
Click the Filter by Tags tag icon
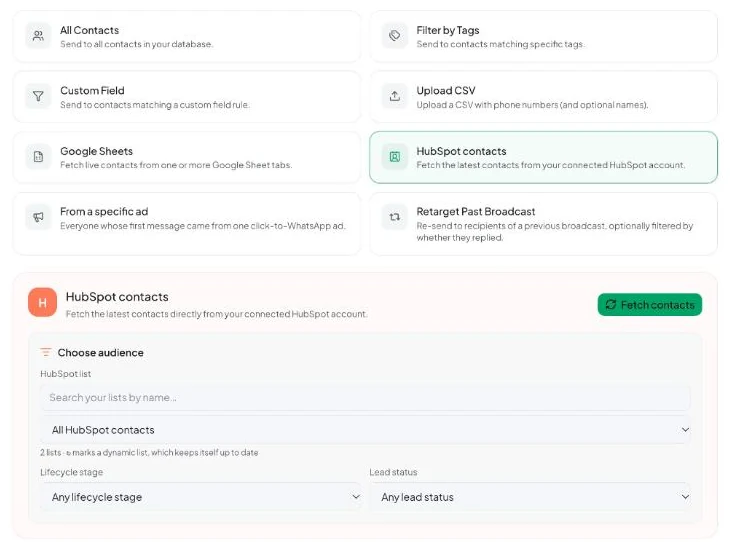[x=394, y=36]
